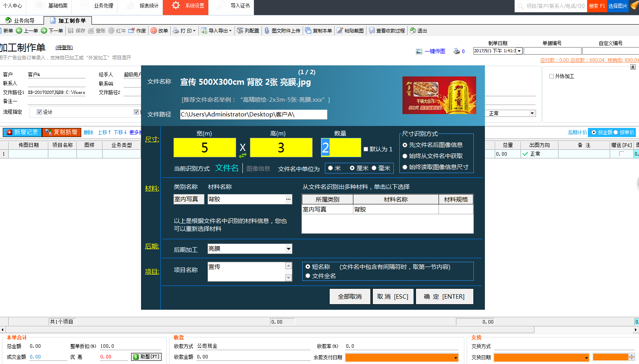Select 始终从文件名中获取 radio option
Viewport: 639px width, 364px height.
tap(405, 156)
